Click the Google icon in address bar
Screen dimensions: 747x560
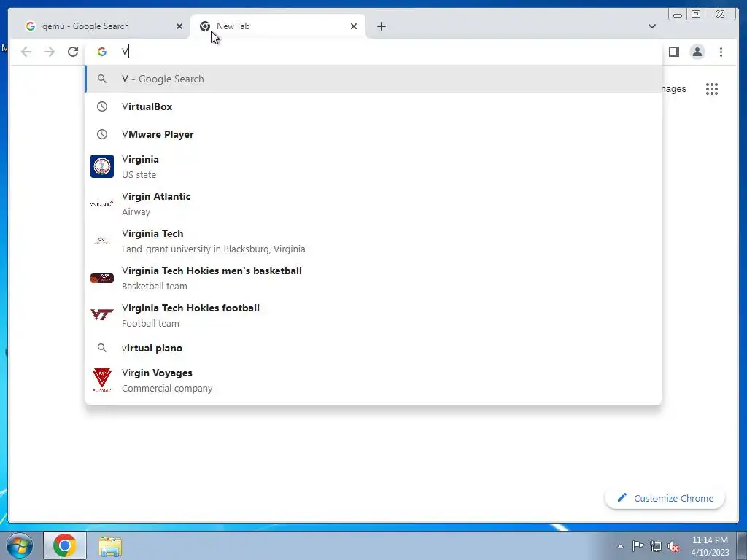(102, 52)
